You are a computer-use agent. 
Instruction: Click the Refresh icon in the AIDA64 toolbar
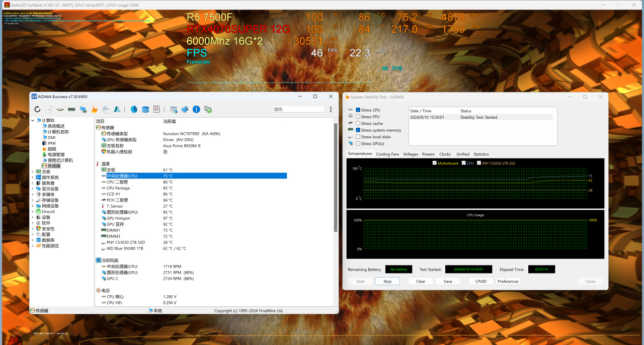coord(37,109)
